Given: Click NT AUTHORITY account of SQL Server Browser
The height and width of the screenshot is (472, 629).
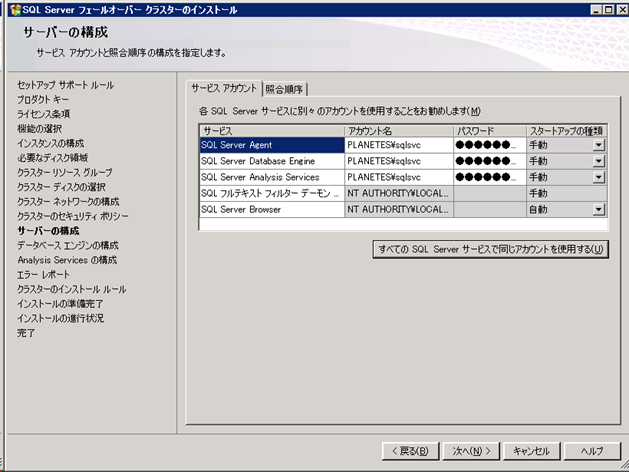Looking at the screenshot, I should pyautogui.click(x=399, y=209).
